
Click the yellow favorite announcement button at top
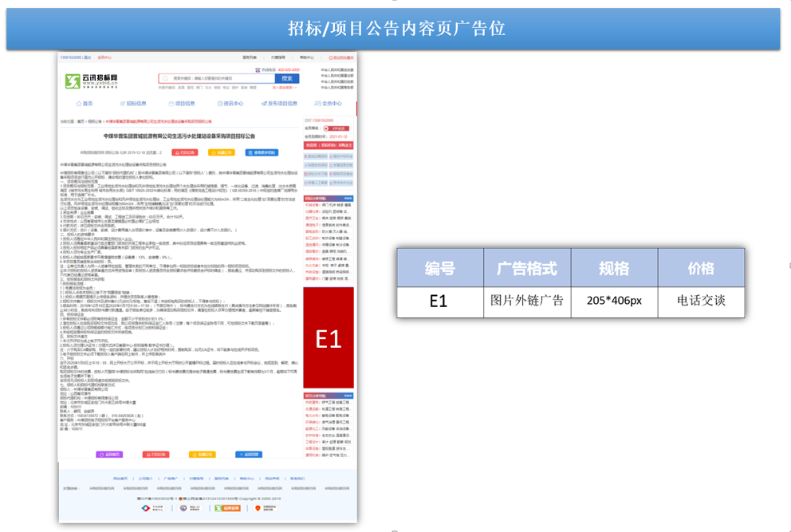[x=221, y=152]
